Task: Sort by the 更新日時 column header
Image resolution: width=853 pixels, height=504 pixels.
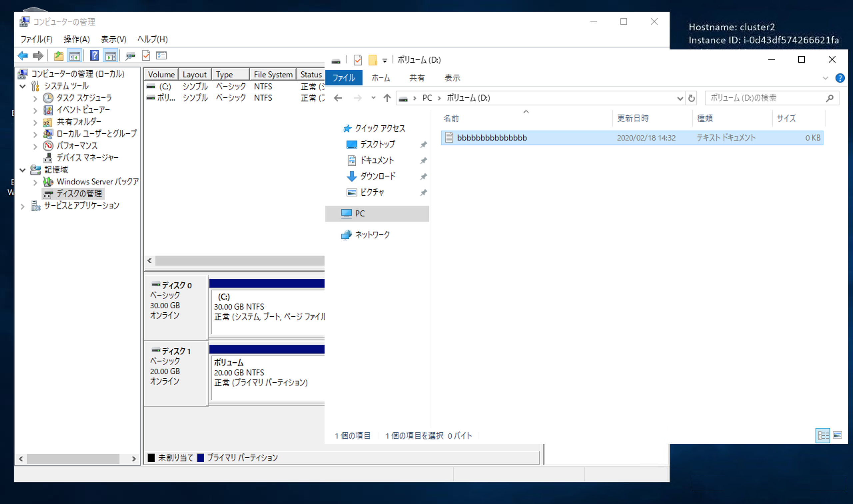Action: [x=633, y=118]
